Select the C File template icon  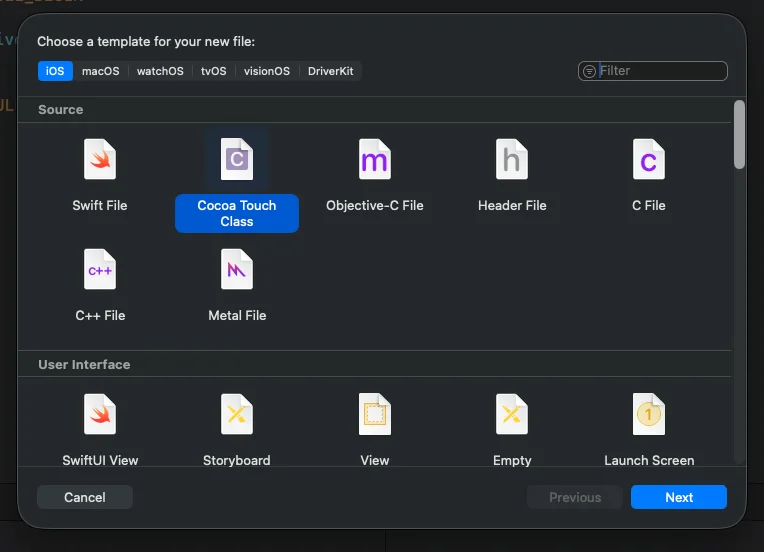pyautogui.click(x=649, y=160)
